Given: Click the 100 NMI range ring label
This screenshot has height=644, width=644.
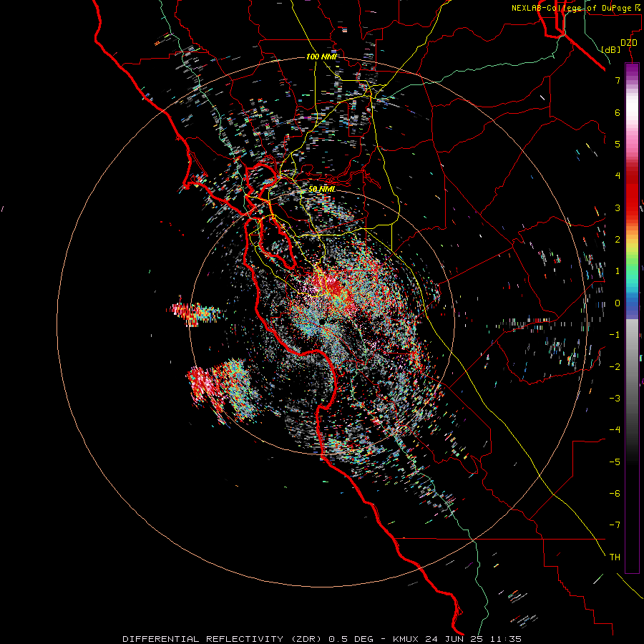Looking at the screenshot, I should [x=321, y=57].
